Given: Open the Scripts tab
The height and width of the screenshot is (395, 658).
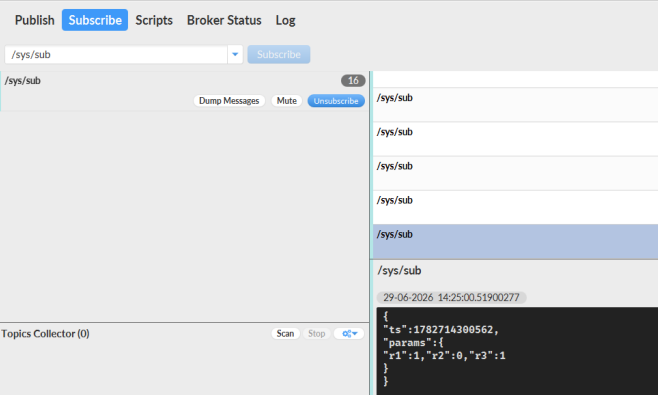Looking at the screenshot, I should [x=154, y=20].
